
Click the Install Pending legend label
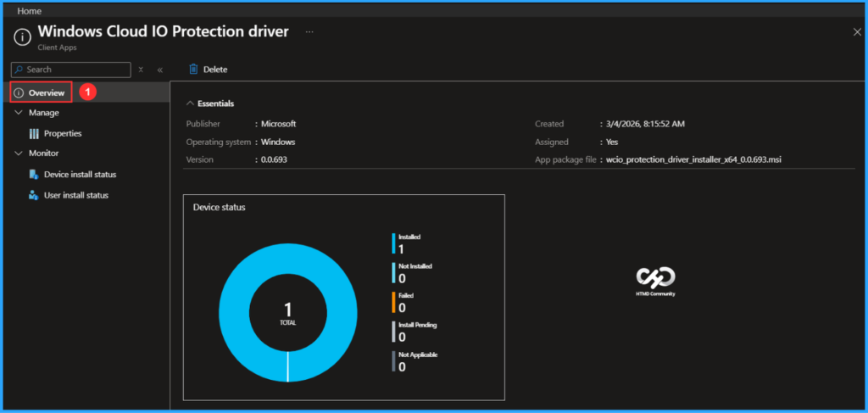tap(417, 325)
